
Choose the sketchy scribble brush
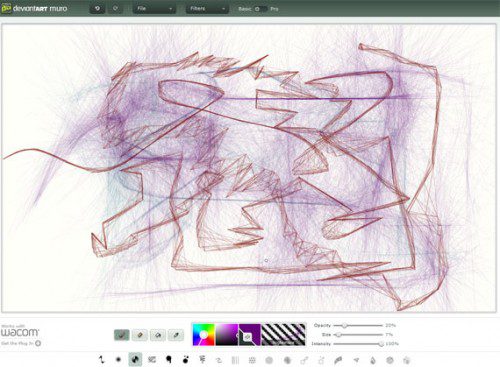(x=152, y=360)
